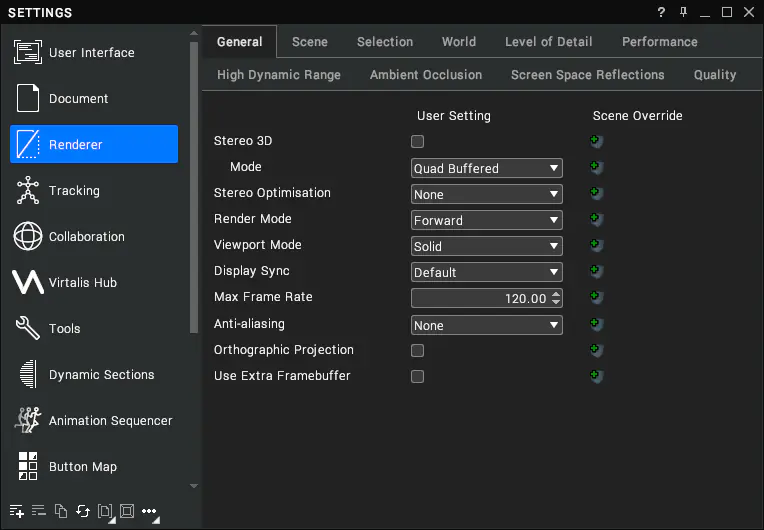Increase Max Frame Rate with up arrow

[x=556, y=294]
